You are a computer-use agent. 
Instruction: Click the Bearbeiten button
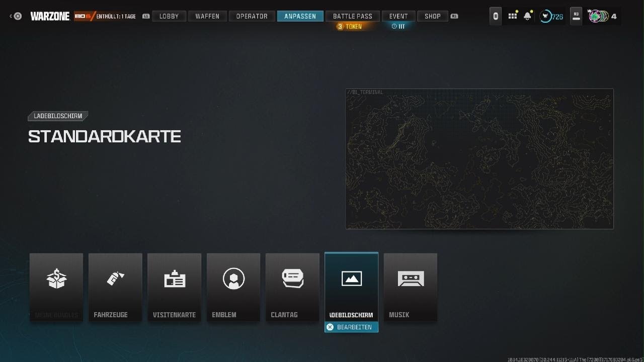pyautogui.click(x=351, y=327)
